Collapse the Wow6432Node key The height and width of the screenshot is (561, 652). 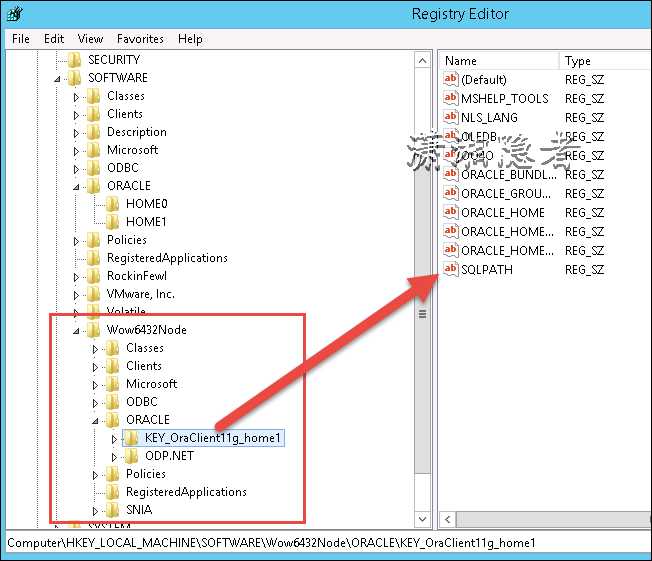pos(76,331)
